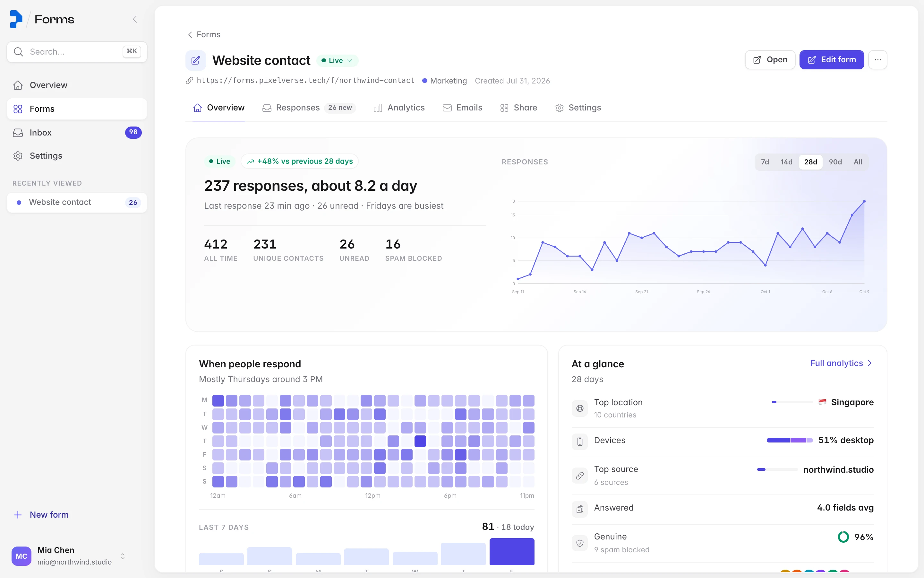Image resolution: width=924 pixels, height=578 pixels.
Task: Click the form Settings tab gear icon
Action: pos(559,108)
